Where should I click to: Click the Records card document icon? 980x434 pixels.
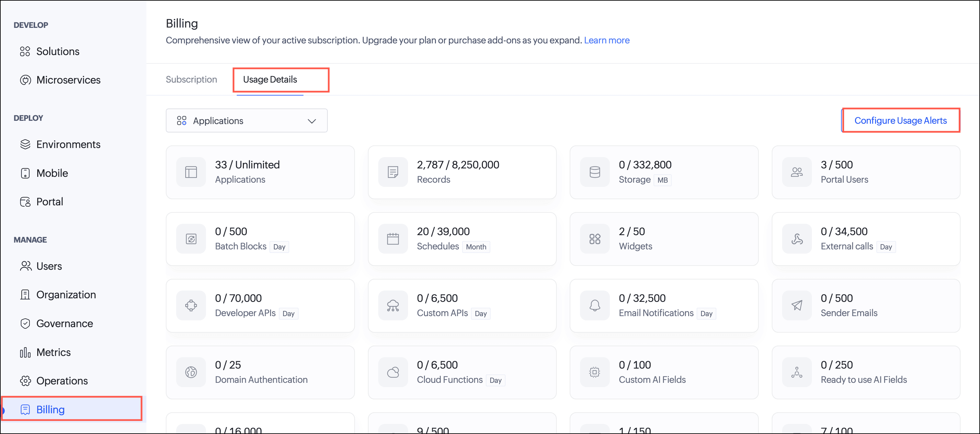[x=393, y=172]
